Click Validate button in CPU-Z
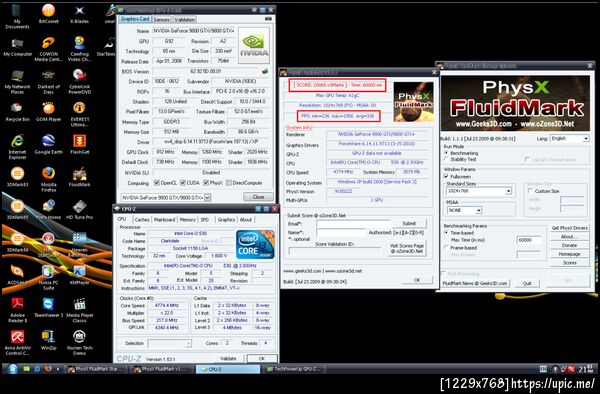 pos(228,359)
